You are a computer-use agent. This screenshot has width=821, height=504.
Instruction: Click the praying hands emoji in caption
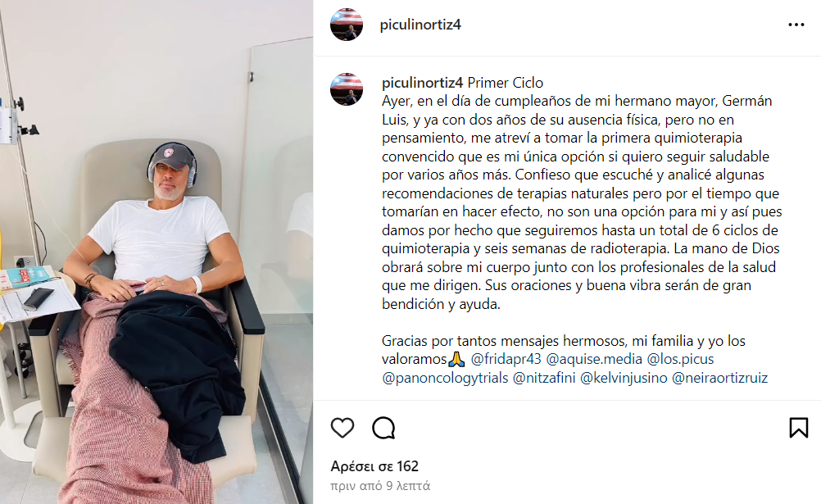tap(456, 359)
